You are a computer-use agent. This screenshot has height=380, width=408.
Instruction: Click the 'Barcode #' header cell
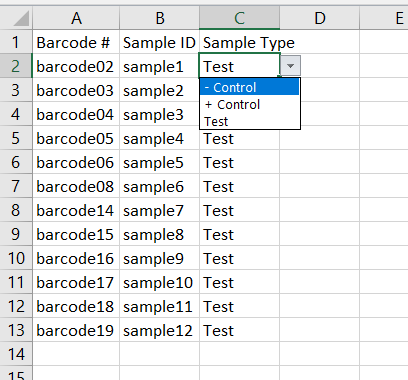(x=76, y=42)
